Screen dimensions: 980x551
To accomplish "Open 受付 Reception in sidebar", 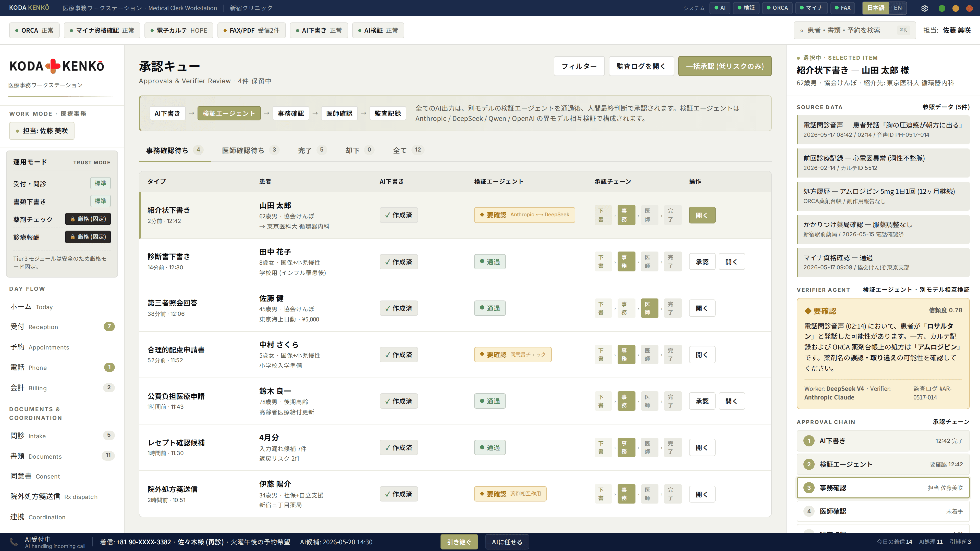I will click(x=62, y=327).
